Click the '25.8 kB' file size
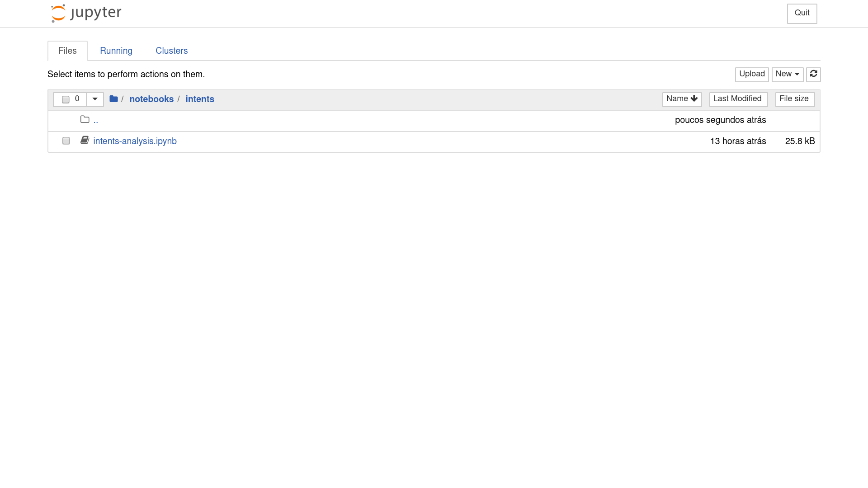868x488 pixels. [800, 141]
